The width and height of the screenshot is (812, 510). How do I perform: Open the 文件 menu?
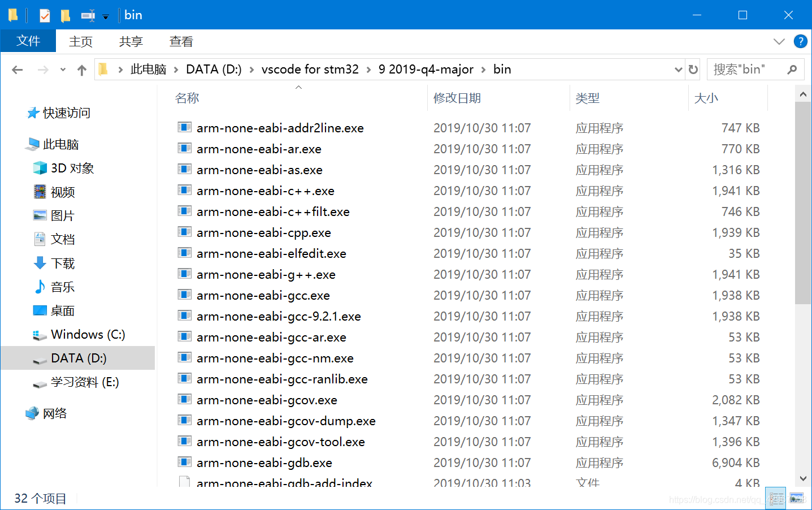click(x=28, y=41)
